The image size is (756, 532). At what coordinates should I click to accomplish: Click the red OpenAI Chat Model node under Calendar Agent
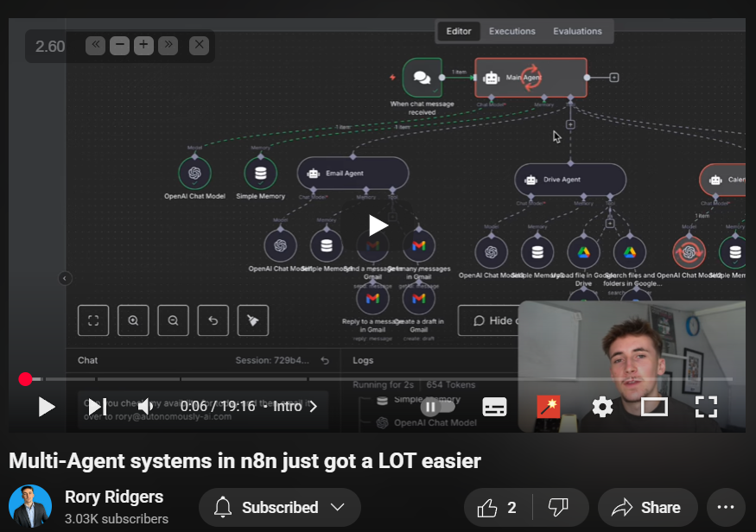pyautogui.click(x=689, y=252)
